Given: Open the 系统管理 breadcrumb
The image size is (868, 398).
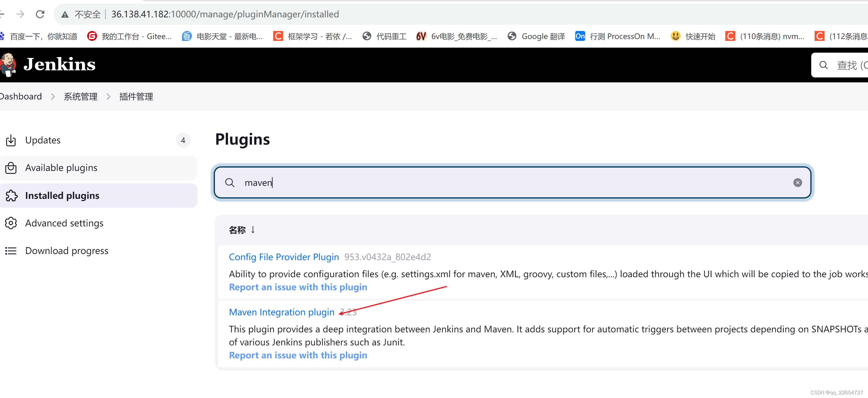Looking at the screenshot, I should tap(81, 97).
